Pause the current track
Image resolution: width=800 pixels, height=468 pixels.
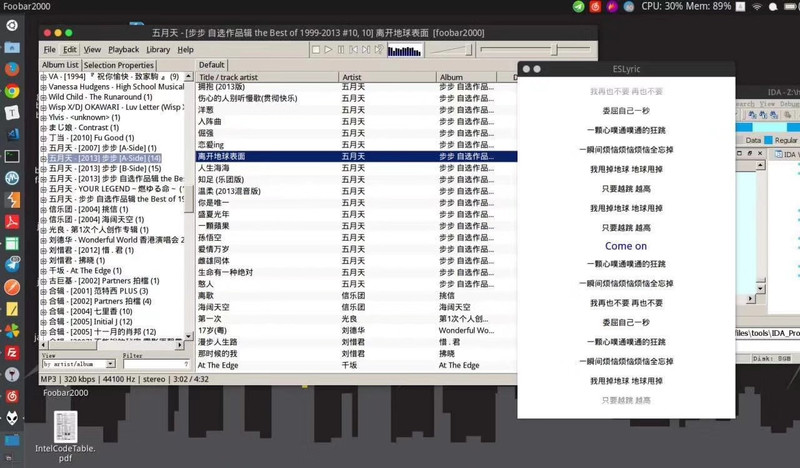(x=341, y=50)
